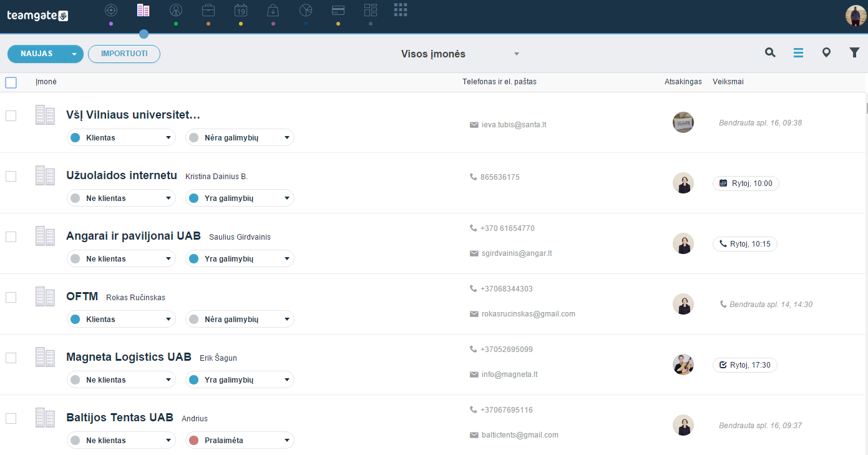Open the credit card icon in navigation
Image resolution: width=868 pixels, height=455 pixels.
pyautogui.click(x=338, y=10)
